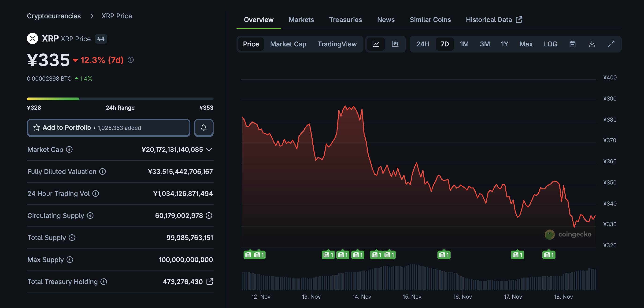Expand the Market Cap value chevron

pyautogui.click(x=209, y=150)
